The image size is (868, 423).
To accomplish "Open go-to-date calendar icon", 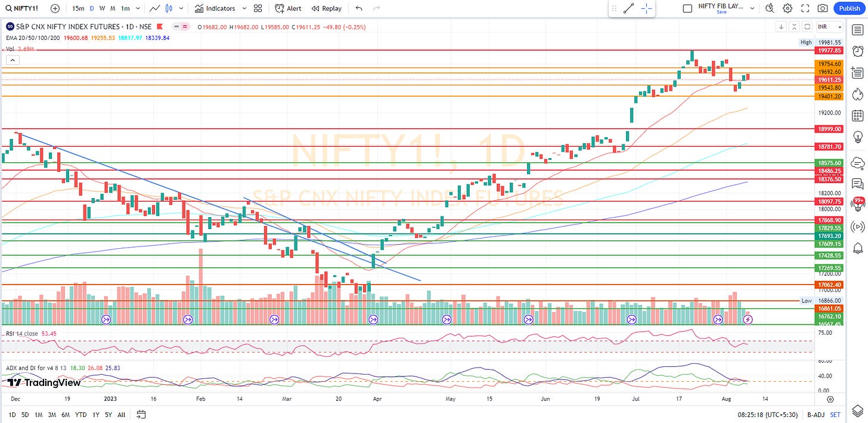I will click(x=141, y=414).
